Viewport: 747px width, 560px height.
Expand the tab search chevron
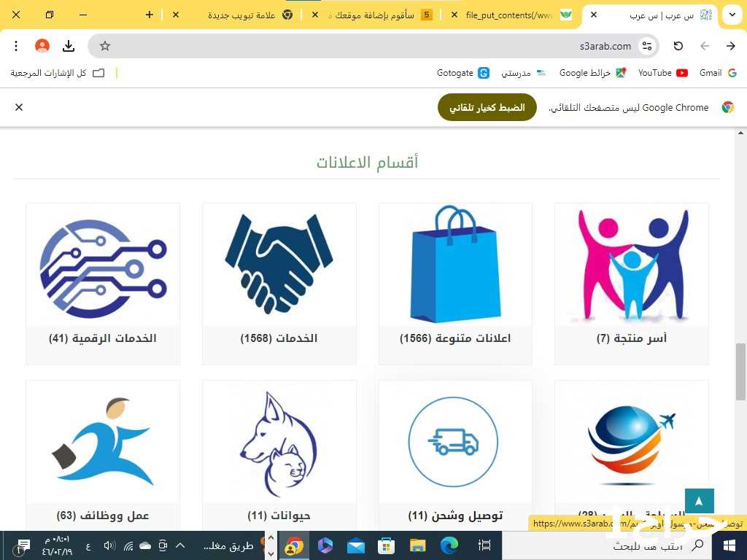pyautogui.click(x=732, y=15)
